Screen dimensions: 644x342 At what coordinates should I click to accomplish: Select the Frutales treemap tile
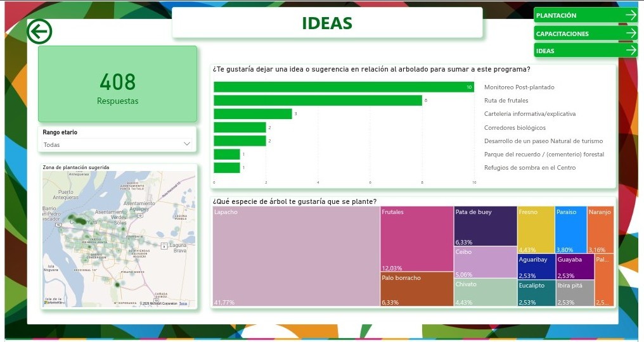(x=417, y=239)
